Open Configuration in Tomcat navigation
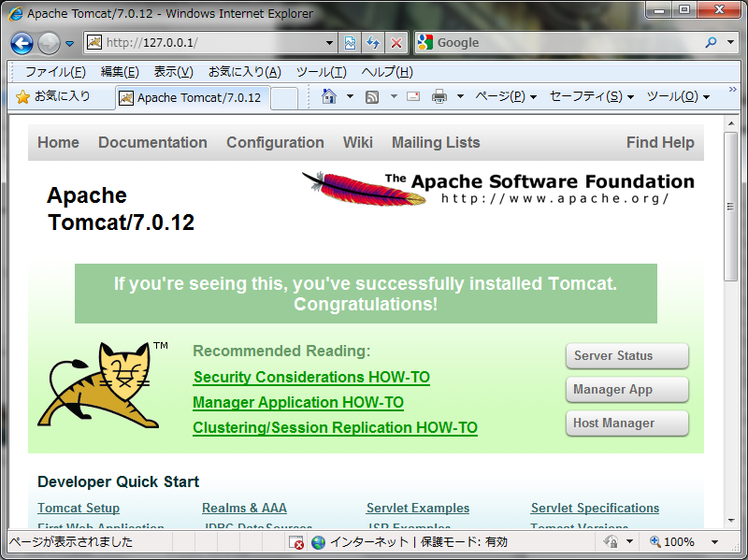 tap(275, 143)
